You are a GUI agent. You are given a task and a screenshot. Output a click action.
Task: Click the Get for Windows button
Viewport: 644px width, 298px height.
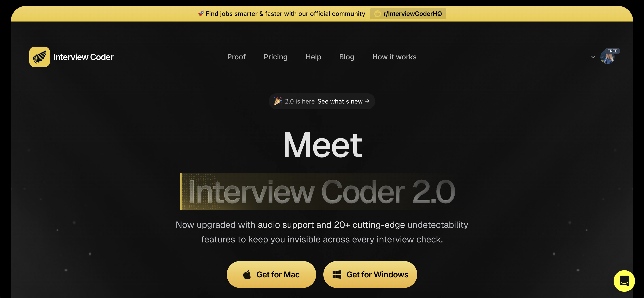370,274
